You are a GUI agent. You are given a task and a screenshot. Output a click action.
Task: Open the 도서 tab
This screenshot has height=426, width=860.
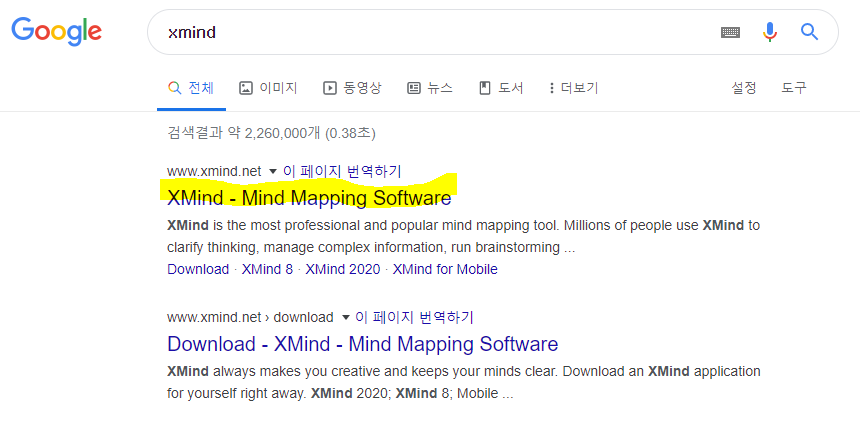pos(501,88)
